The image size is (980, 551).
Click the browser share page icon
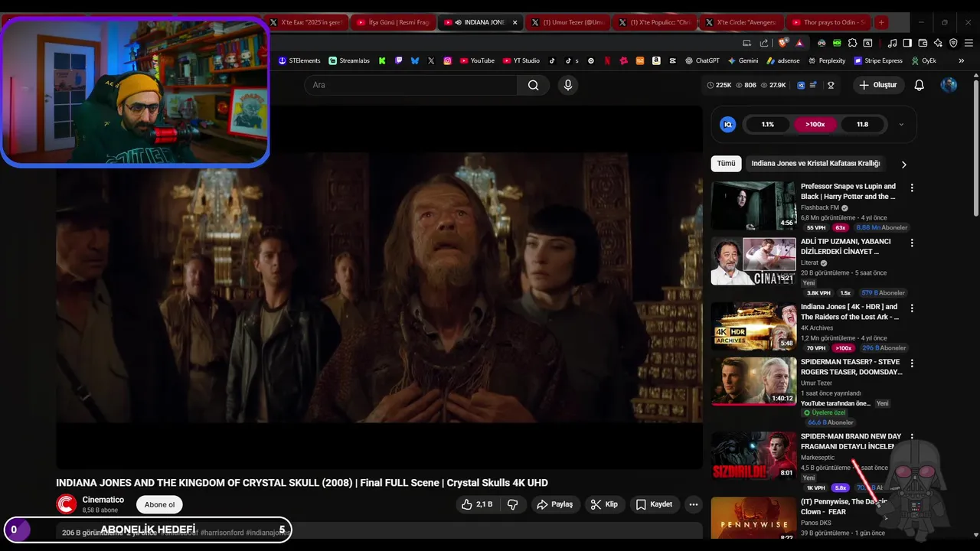tap(764, 43)
